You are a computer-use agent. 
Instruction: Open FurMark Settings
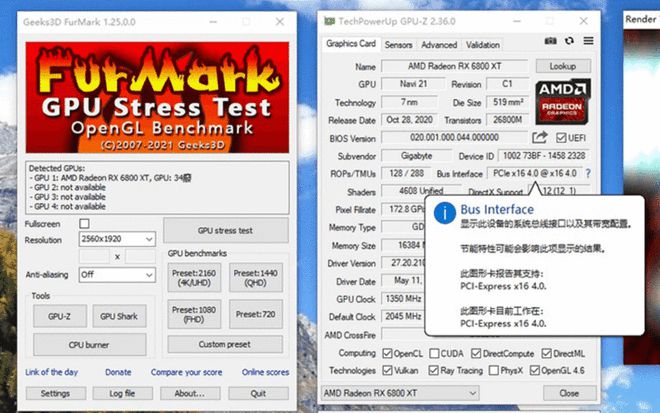pyautogui.click(x=56, y=393)
